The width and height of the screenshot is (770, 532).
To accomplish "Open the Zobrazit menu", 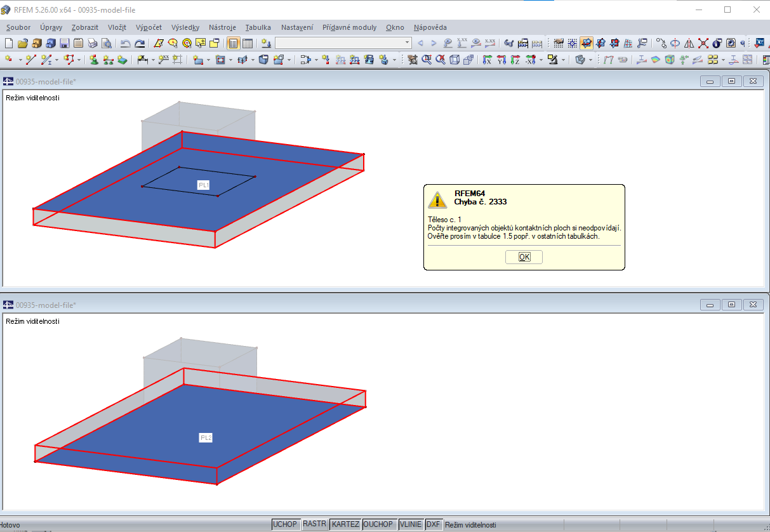I will pos(85,27).
